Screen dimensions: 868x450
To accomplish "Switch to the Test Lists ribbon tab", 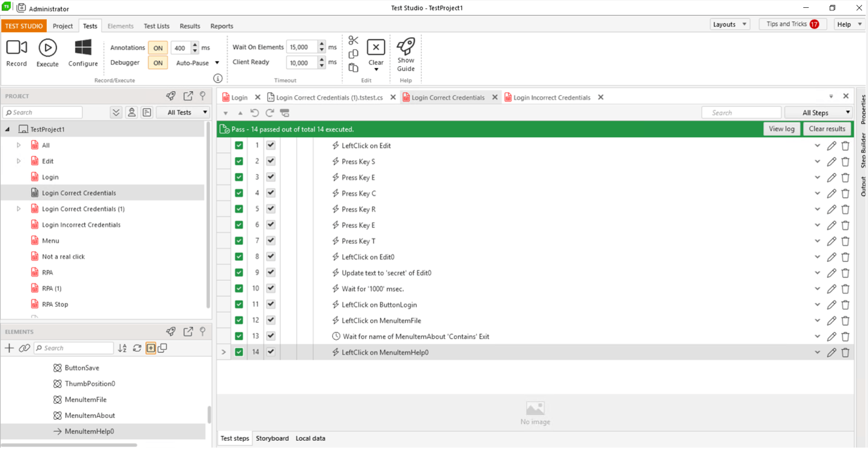I will tap(157, 26).
